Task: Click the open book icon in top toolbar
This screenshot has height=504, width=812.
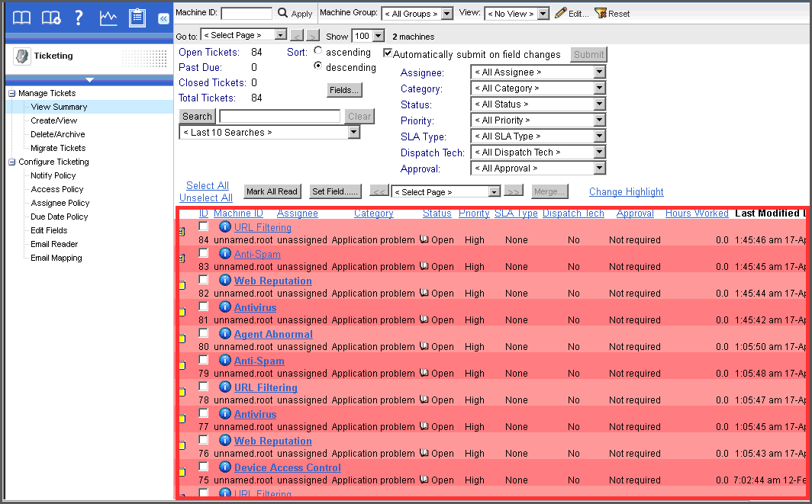Action: (x=22, y=18)
